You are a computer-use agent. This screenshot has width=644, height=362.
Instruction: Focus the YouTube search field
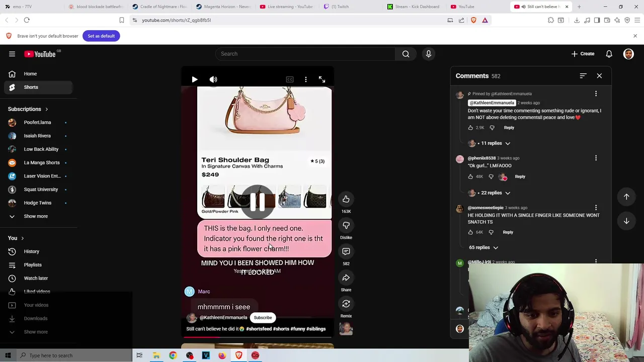tap(305, 54)
